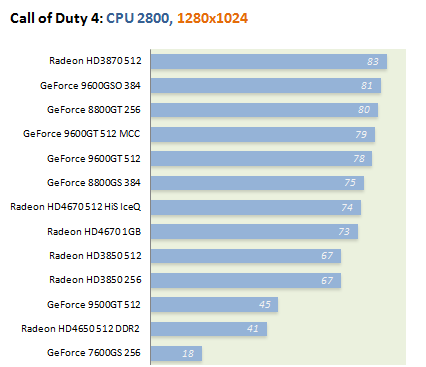Viewport: 426px width, 367px height.
Task: Click the orange '1280x1024' resolution text
Action: (x=212, y=18)
